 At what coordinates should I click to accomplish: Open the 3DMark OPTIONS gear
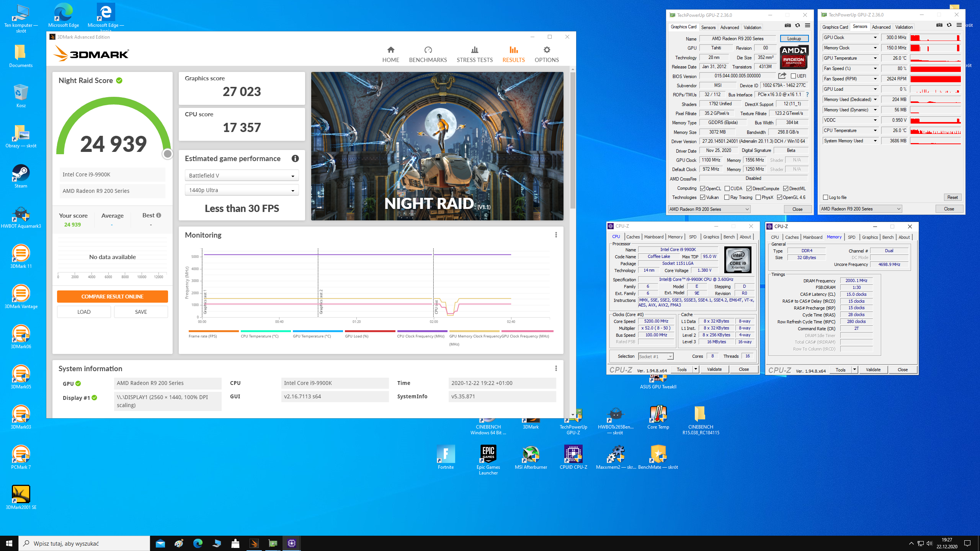547,54
